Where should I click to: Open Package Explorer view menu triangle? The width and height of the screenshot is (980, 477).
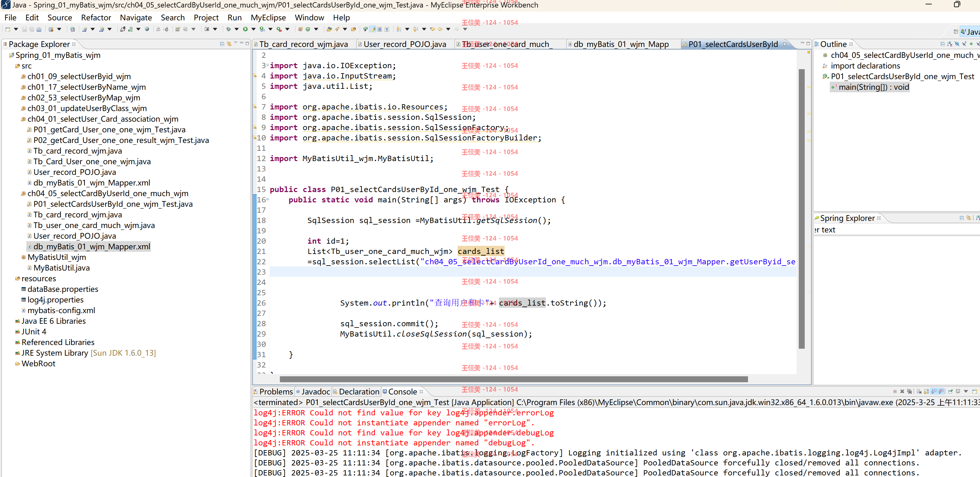click(235, 43)
